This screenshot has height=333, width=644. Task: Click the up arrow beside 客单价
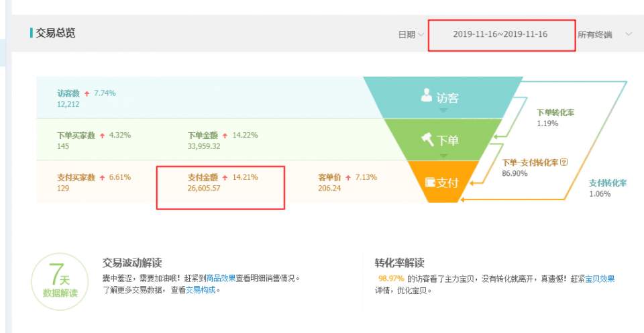348,178
